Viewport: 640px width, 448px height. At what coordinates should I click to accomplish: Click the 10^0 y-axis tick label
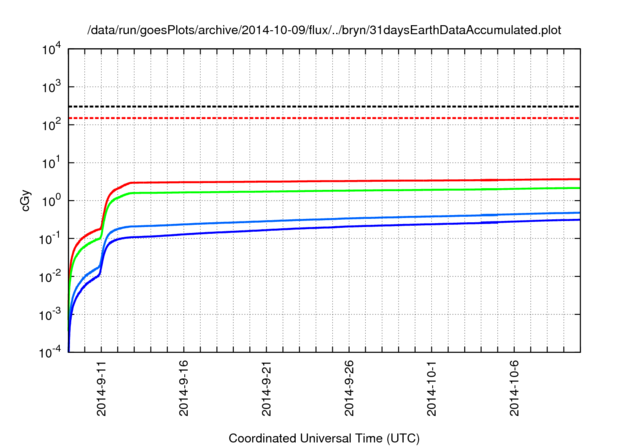[51, 201]
